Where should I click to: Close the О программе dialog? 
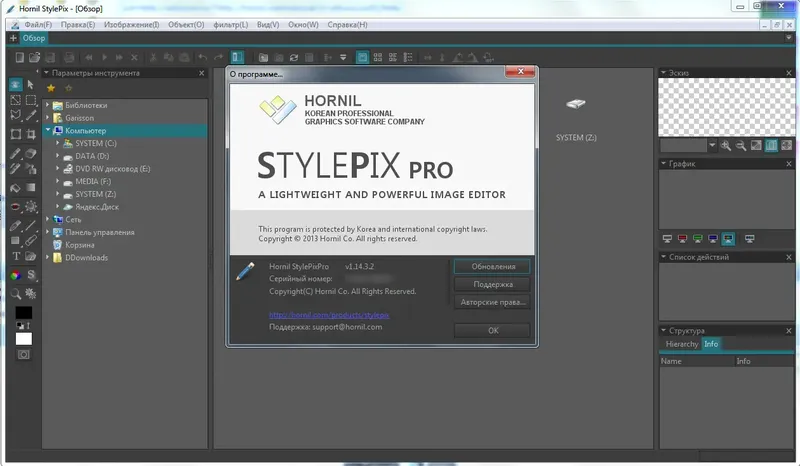520,71
